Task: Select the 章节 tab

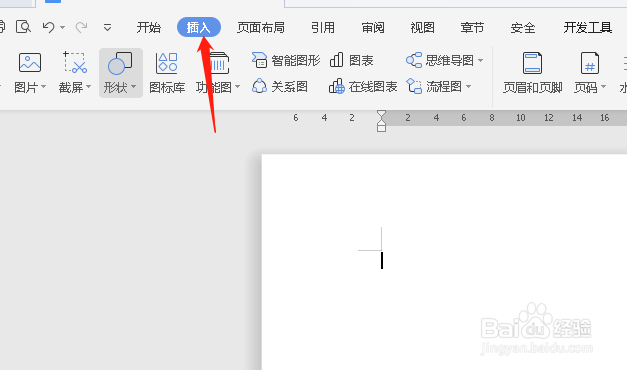Action: 472,28
